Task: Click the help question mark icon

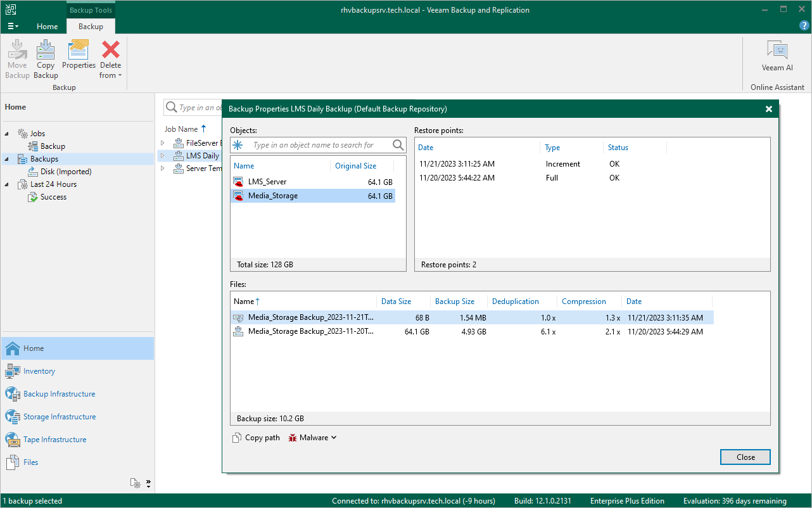Action: coord(804,25)
